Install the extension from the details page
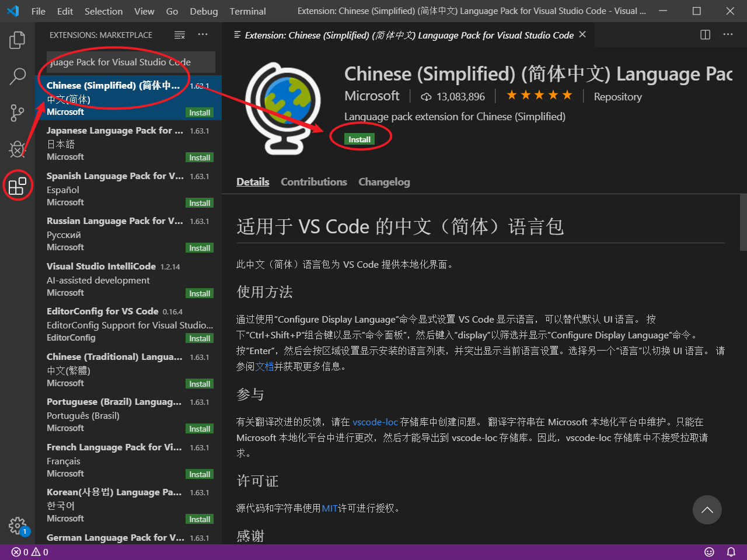Screen dimensions: 747x560 click(x=359, y=139)
